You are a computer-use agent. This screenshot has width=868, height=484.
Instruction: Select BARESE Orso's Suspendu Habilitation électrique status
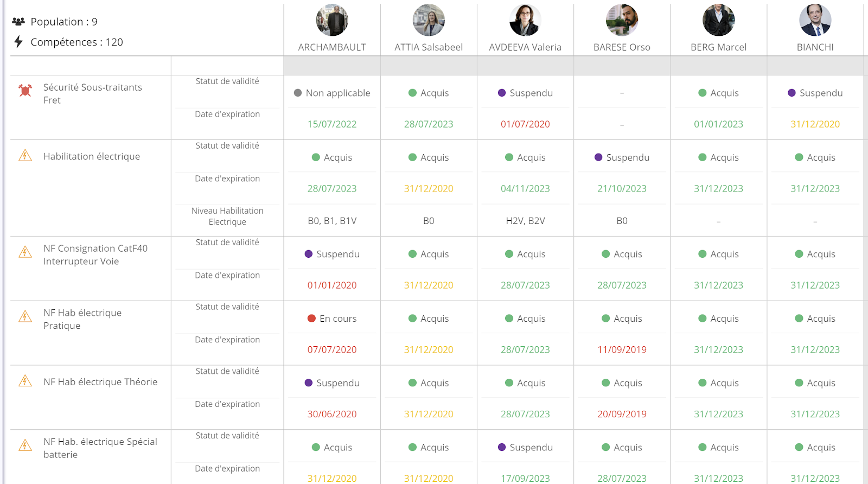click(x=622, y=157)
